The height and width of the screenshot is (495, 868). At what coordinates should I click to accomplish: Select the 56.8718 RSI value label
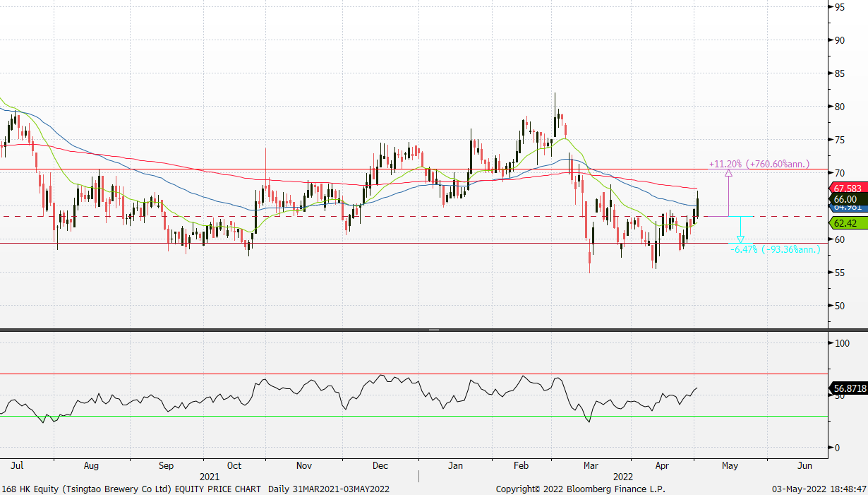(848, 388)
